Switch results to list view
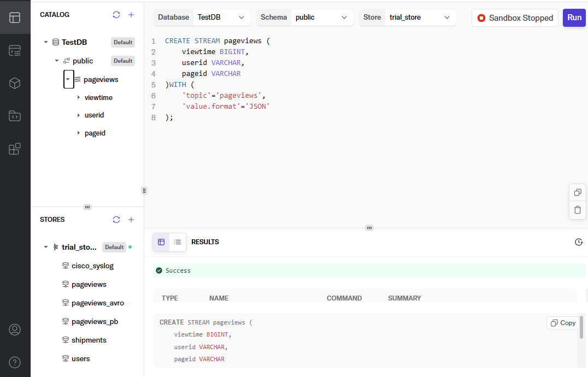 pyautogui.click(x=178, y=241)
